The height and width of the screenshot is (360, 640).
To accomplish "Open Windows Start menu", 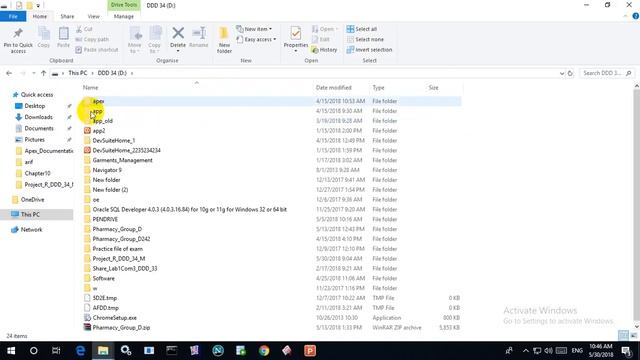I will tap(11, 351).
